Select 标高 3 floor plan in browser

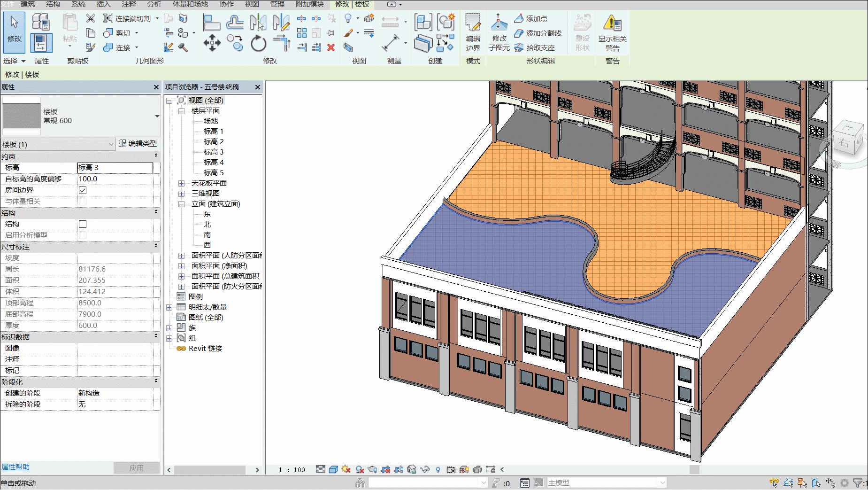[214, 152]
